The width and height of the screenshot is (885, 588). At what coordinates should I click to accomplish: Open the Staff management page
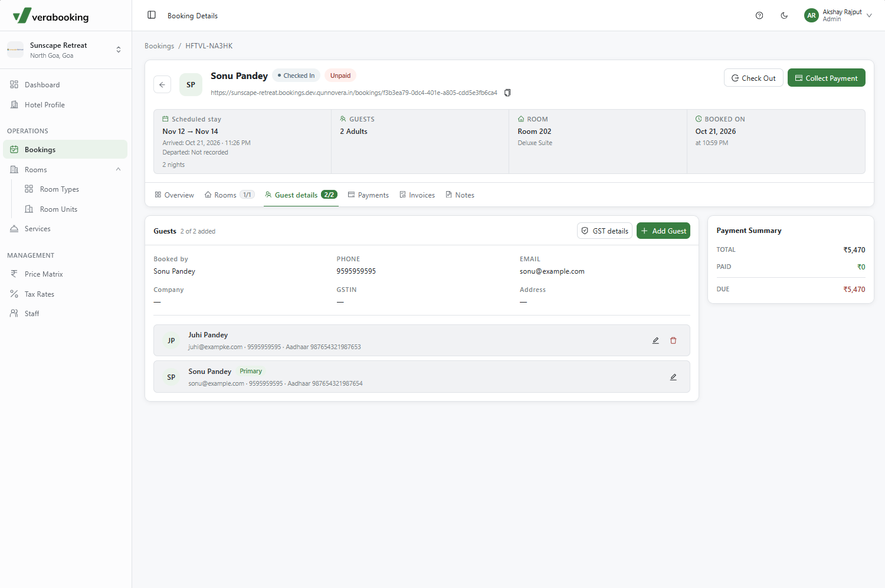[65, 314]
